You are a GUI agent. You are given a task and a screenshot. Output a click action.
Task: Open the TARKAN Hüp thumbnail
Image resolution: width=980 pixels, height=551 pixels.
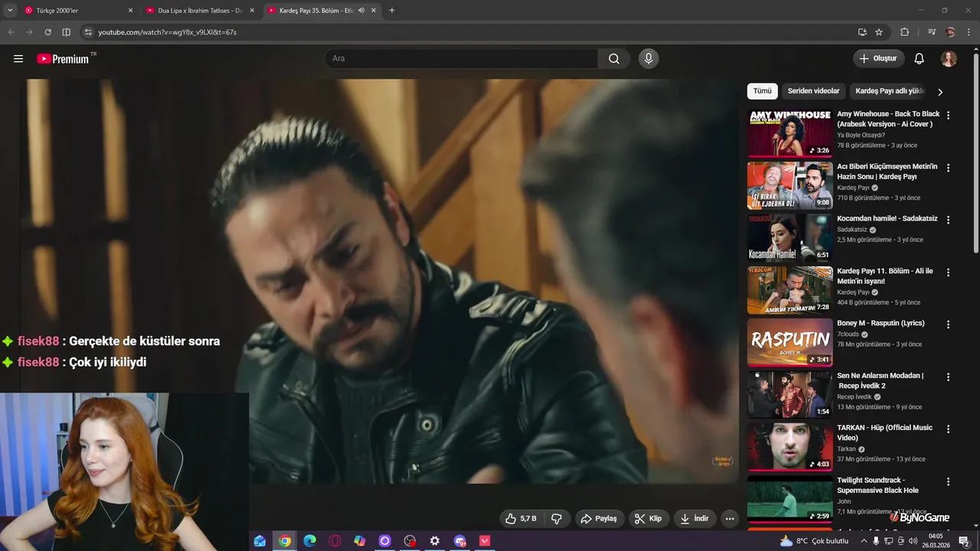(x=790, y=447)
